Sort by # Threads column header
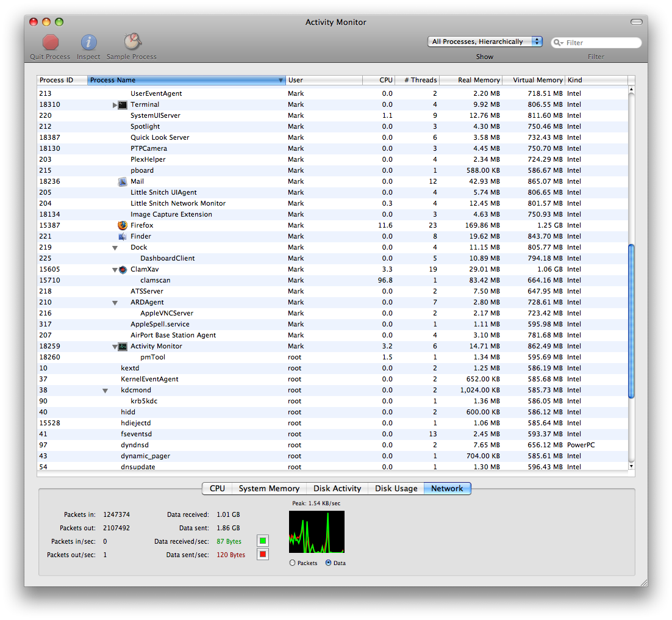This screenshot has height=620, width=672. tap(418, 80)
